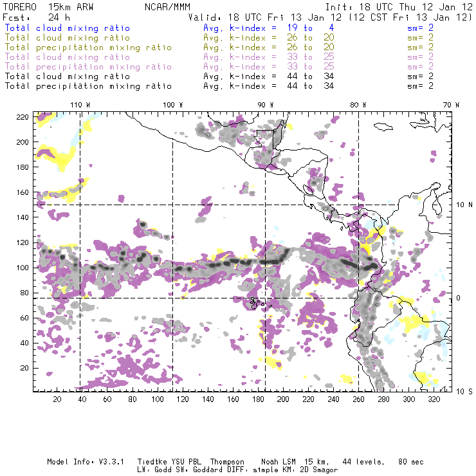
Task: Click the black 'Total cloud mixing ratio' legend line
Action: pos(67,77)
